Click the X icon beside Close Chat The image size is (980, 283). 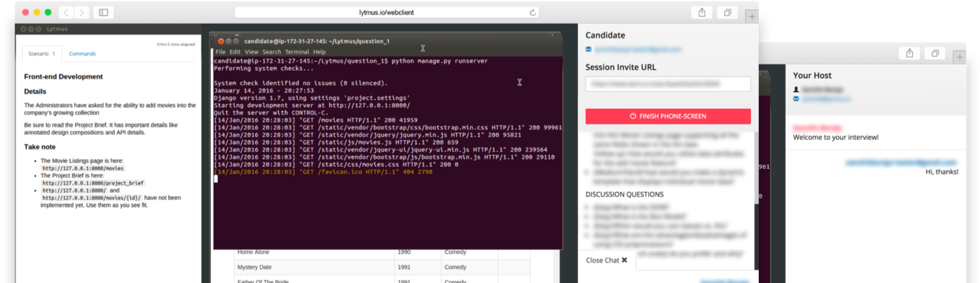624,260
